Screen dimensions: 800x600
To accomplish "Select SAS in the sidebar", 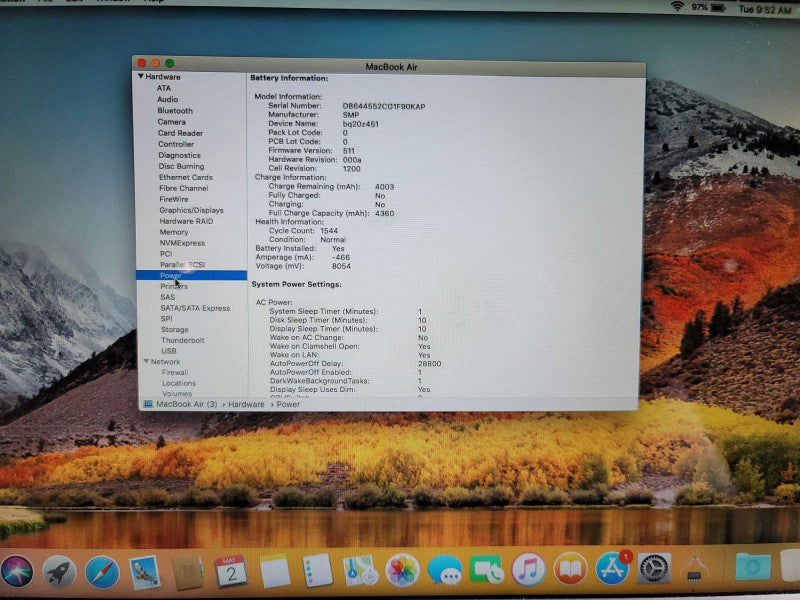I will pos(167,297).
